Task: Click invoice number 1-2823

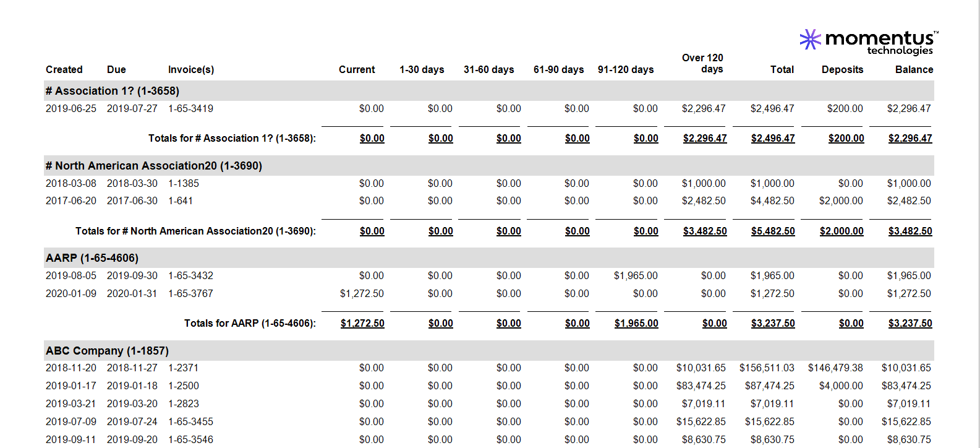Action: point(184,403)
